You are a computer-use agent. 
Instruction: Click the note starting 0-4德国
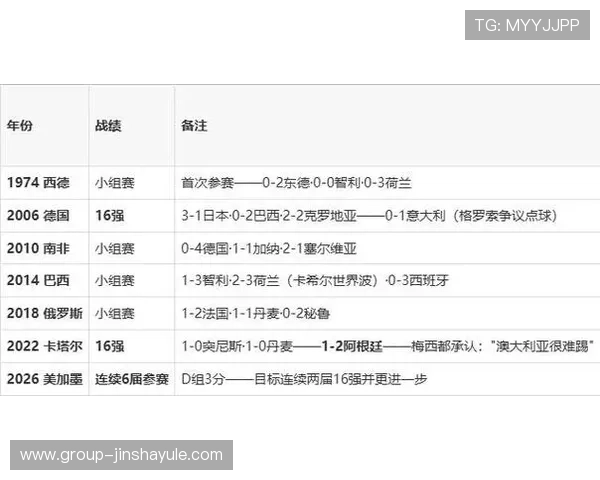coord(269,249)
